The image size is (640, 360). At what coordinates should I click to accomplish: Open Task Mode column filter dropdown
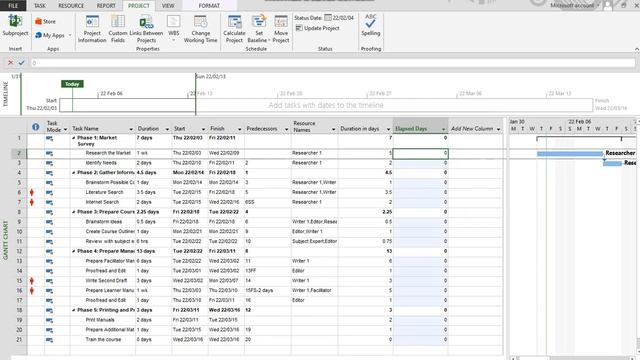click(65, 130)
